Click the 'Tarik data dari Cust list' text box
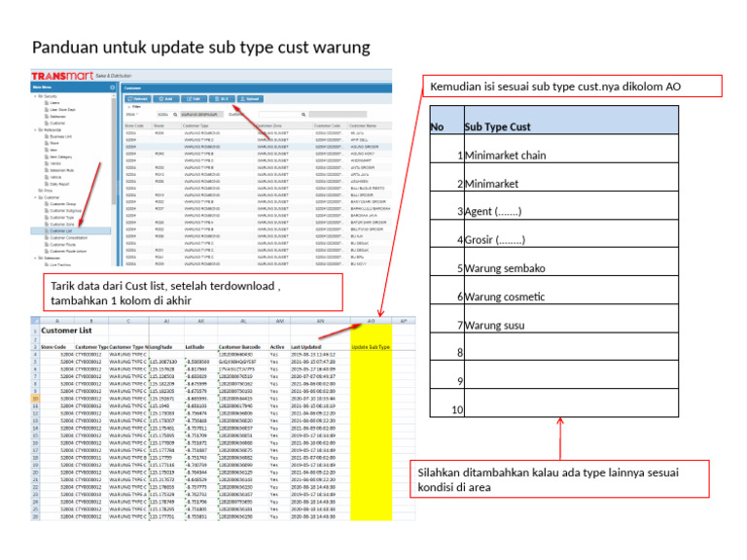 (x=193, y=293)
